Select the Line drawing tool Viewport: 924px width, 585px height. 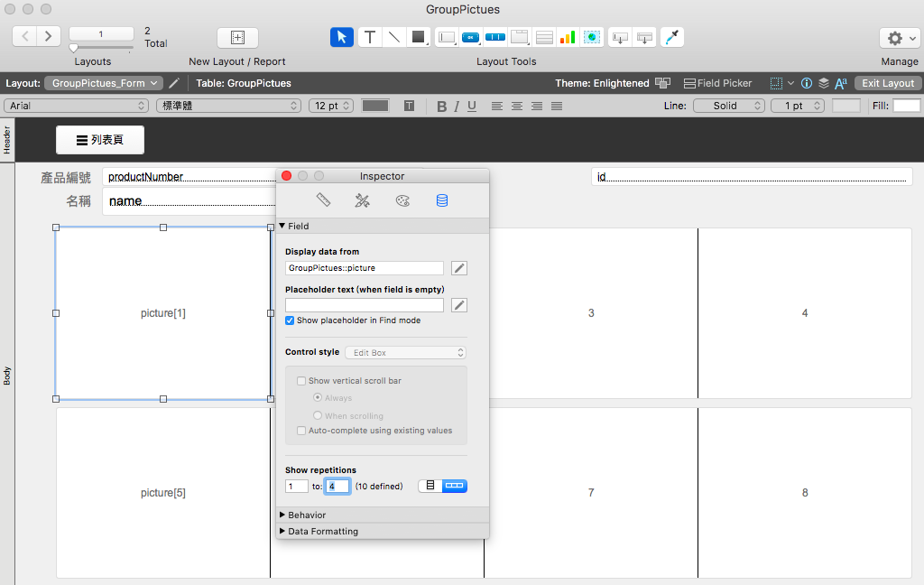[394, 37]
